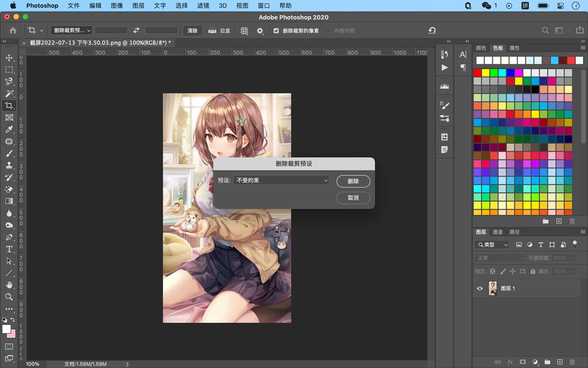Select the Eyedropper tool
Image resolution: width=588 pixels, height=368 pixels.
9,130
